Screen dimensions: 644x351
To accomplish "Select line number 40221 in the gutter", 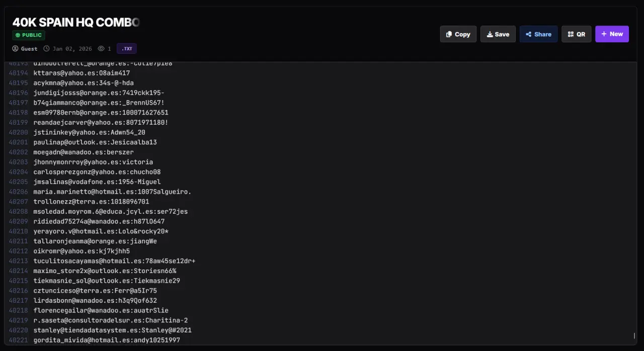I will (19, 340).
